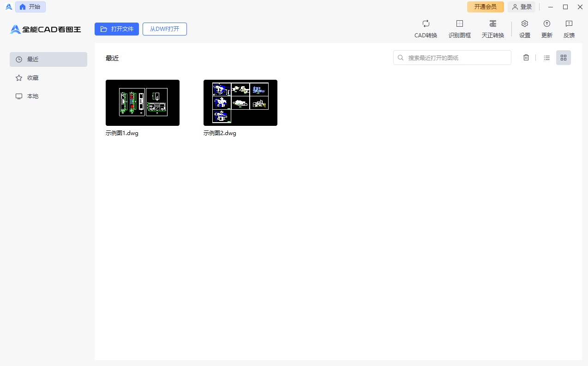This screenshot has height=366, width=588.
Task: Select the 最近 recent sidebar item
Action: (x=48, y=59)
